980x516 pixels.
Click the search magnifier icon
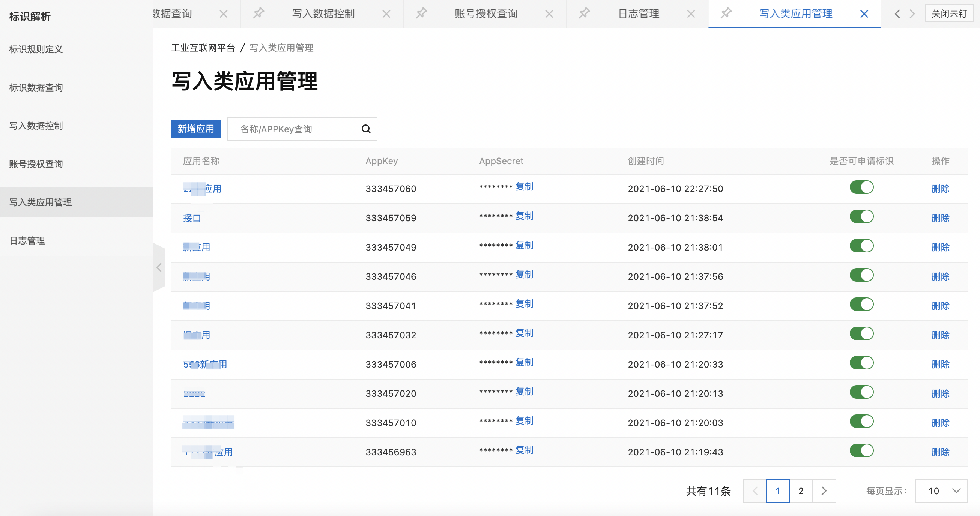(x=366, y=129)
